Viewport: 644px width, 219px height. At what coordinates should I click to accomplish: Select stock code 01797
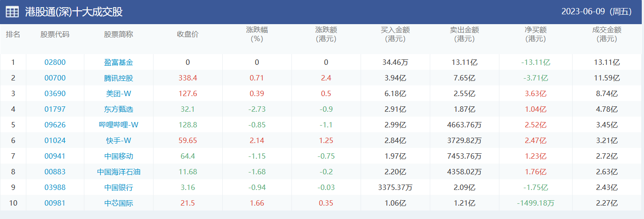(x=55, y=109)
